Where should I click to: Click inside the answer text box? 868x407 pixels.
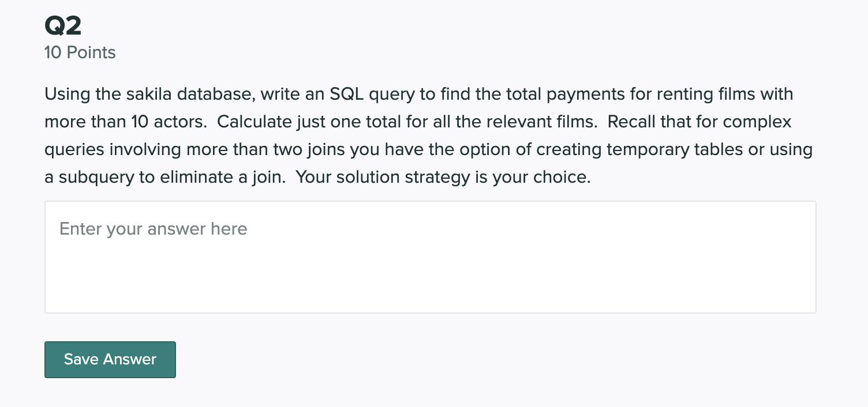430,257
